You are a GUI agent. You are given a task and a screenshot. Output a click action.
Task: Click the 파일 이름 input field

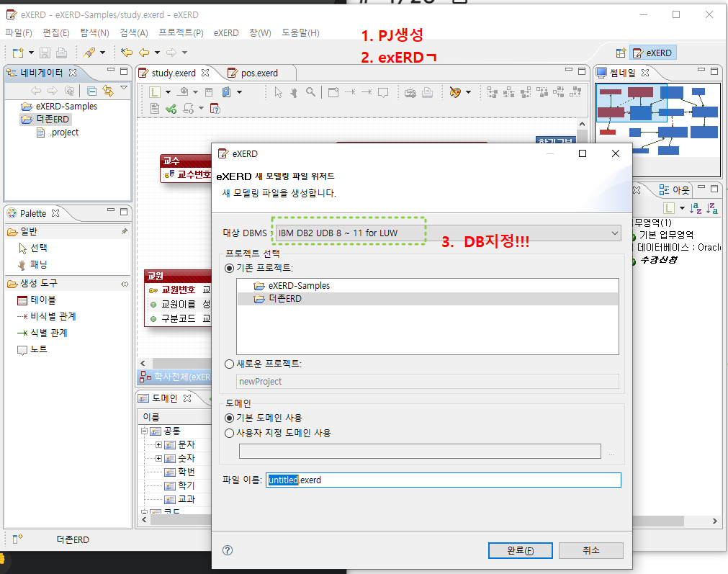(444, 480)
